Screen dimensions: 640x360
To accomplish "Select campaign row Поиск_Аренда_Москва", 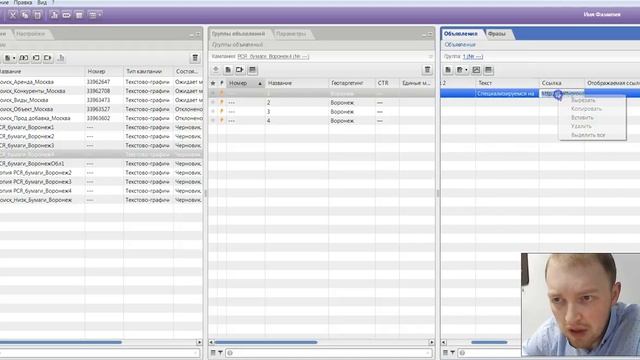I will click(x=101, y=82).
